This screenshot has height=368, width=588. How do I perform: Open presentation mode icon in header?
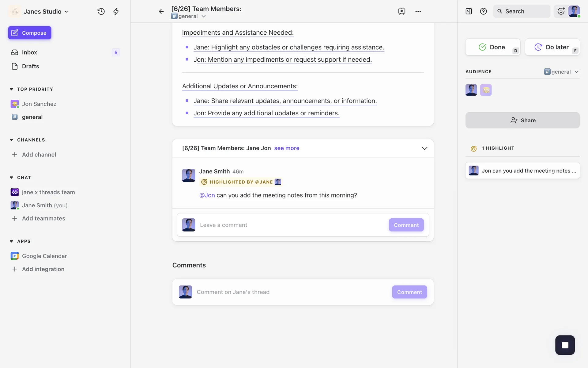click(x=401, y=11)
